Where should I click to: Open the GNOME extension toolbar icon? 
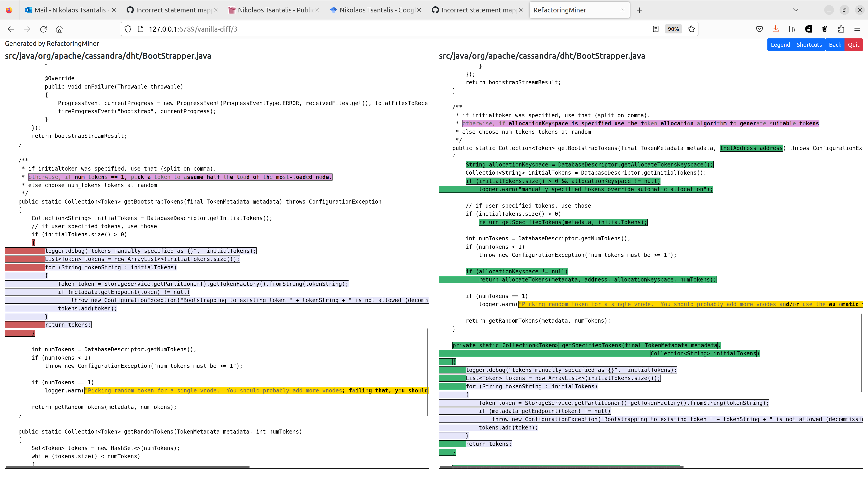tap(825, 29)
